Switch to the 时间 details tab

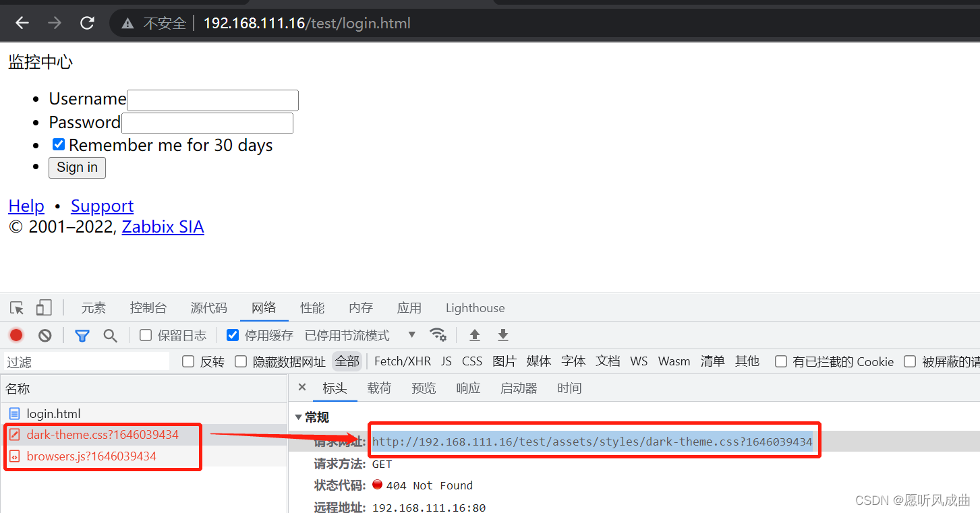point(569,388)
